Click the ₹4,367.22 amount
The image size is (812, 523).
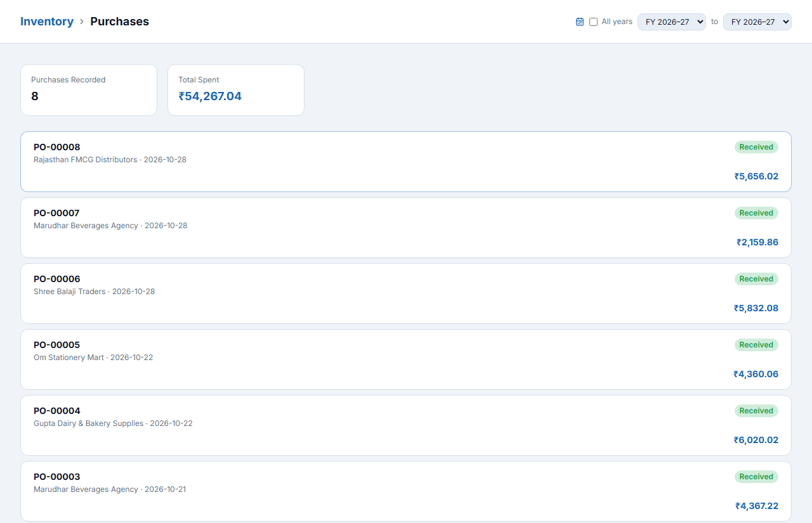click(757, 506)
